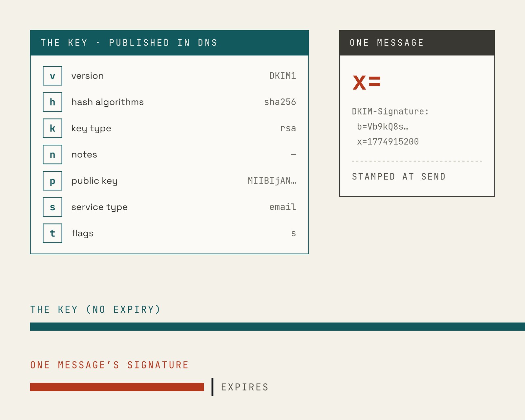The width and height of the screenshot is (525, 420).
Task: Click the 'x=1774915200' line
Action: [x=388, y=142]
